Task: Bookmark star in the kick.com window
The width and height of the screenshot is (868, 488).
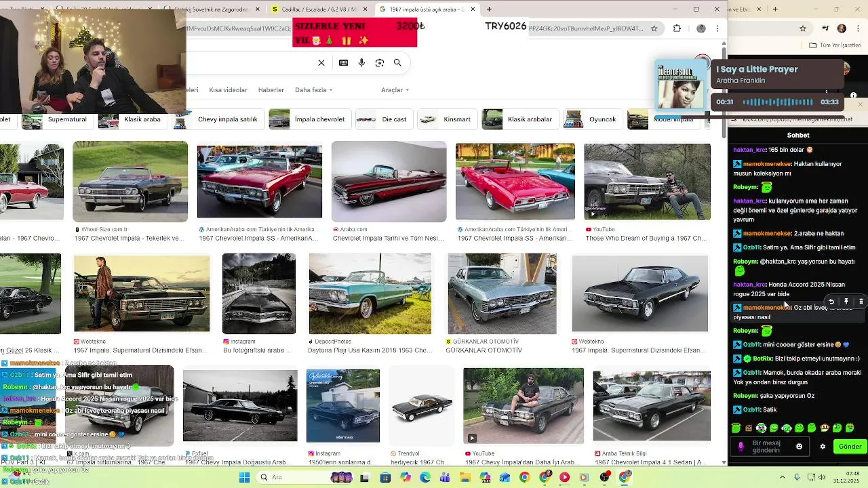Action: click(x=803, y=28)
